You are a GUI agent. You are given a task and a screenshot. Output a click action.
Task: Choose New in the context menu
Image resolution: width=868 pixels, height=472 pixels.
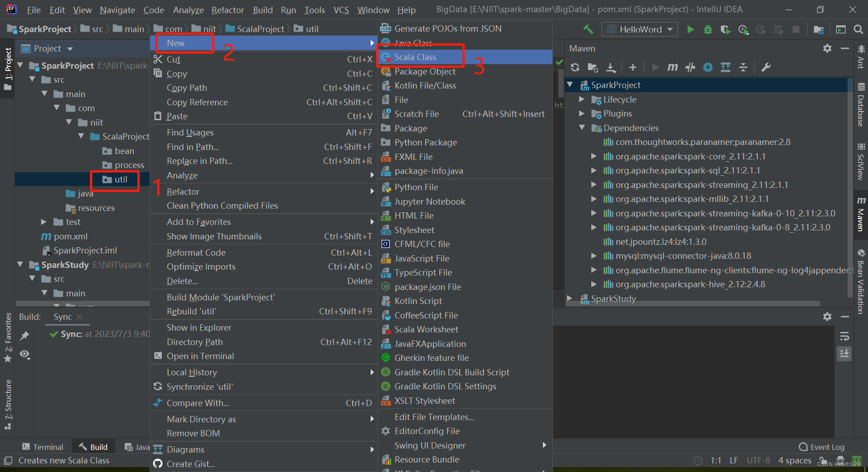click(x=264, y=43)
